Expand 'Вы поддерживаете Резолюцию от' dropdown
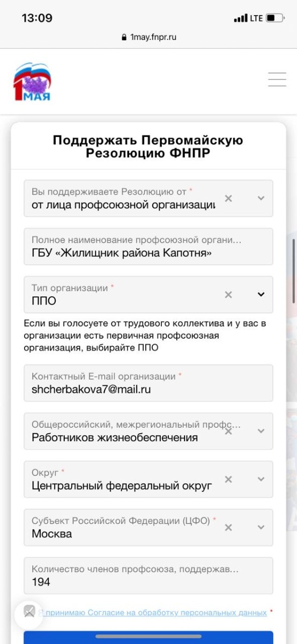 [x=261, y=198]
